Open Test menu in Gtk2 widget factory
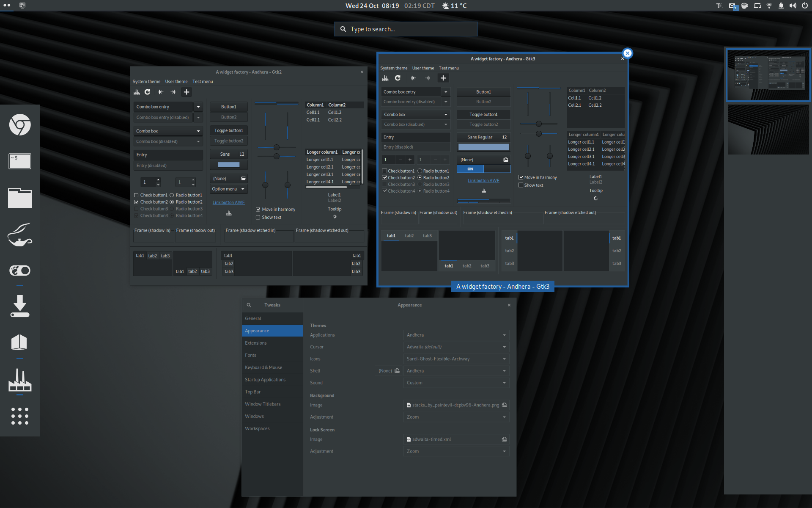Viewport: 812px width, 508px height. 203,82
